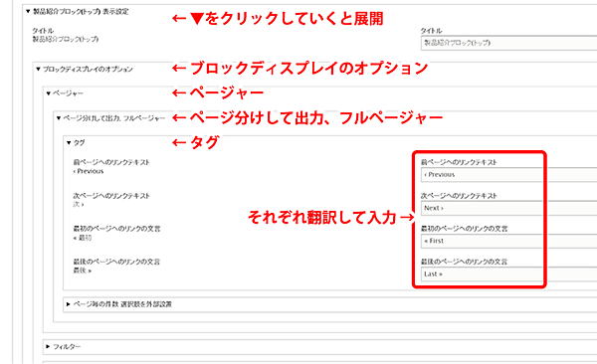The width and height of the screenshot is (597, 364).
Task: Select source text 最後 » on left
Action: tap(83, 271)
